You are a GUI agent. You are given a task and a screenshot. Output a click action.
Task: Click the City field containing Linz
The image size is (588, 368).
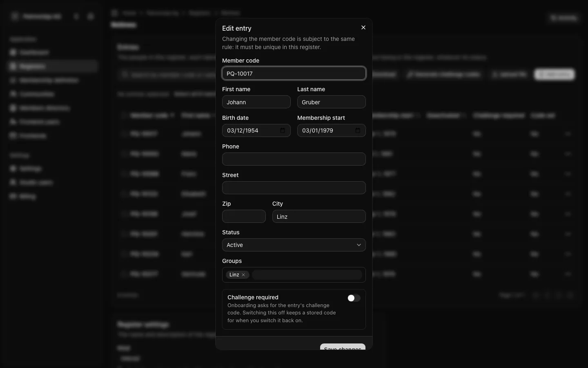(x=319, y=216)
